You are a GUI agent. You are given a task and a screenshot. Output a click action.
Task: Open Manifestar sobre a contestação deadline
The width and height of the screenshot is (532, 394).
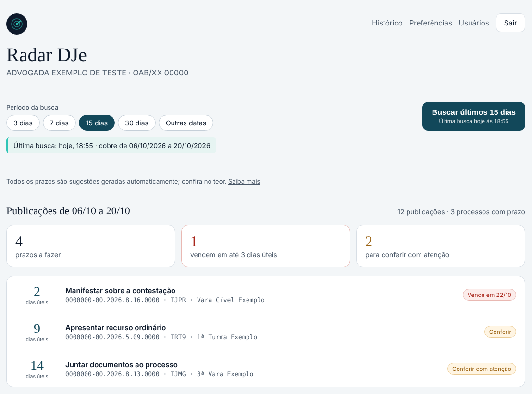click(x=266, y=295)
